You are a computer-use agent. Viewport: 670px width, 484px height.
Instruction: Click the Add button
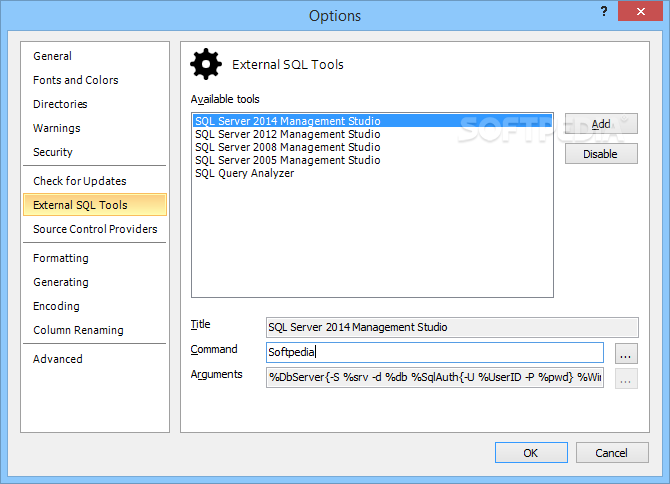(601, 124)
